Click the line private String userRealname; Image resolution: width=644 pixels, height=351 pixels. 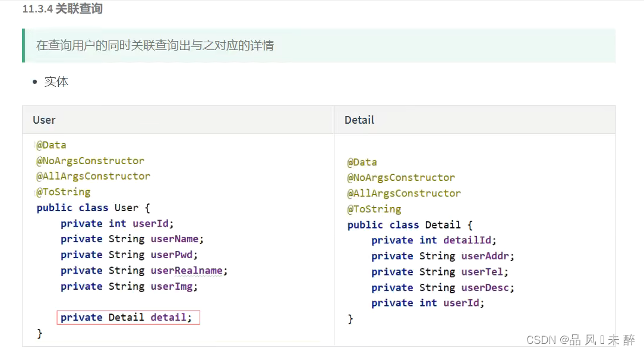[x=144, y=270]
